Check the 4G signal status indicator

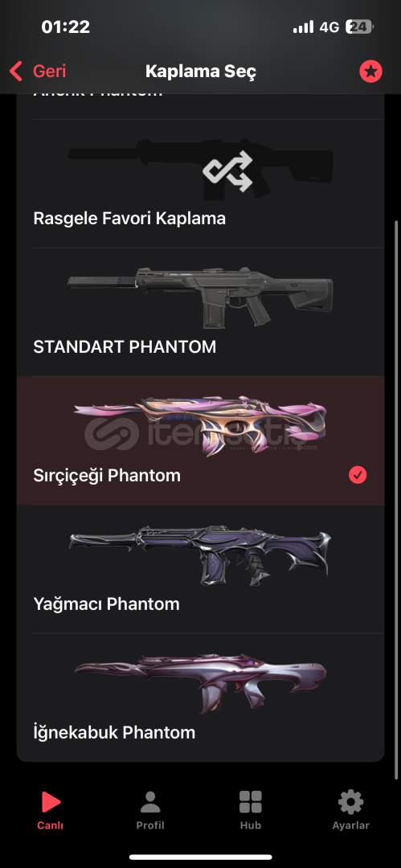click(329, 27)
